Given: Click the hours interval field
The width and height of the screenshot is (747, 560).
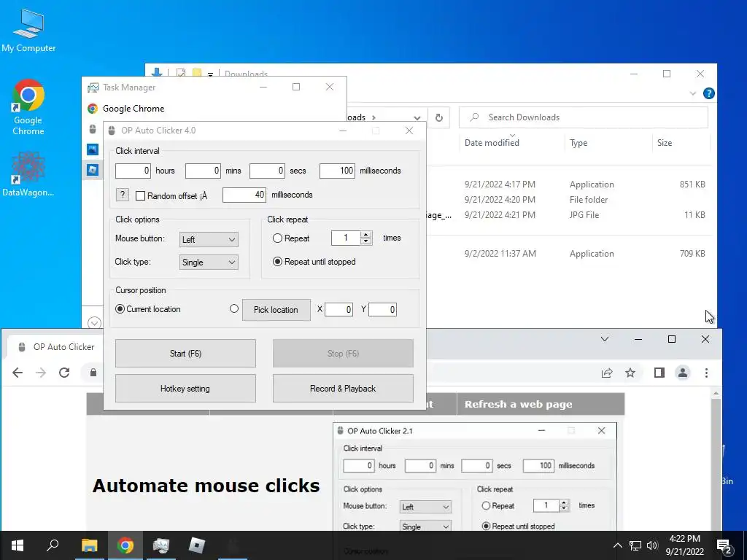Looking at the screenshot, I should click(x=133, y=171).
